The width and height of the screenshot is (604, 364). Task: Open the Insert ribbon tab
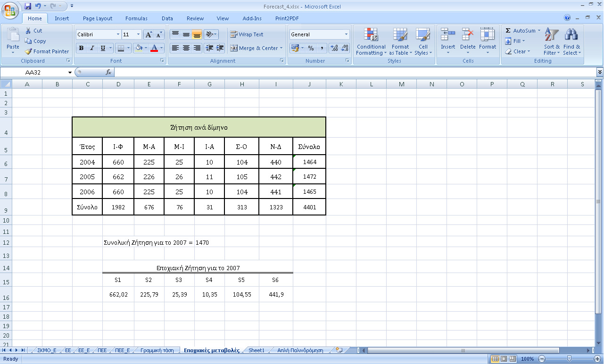coord(62,18)
